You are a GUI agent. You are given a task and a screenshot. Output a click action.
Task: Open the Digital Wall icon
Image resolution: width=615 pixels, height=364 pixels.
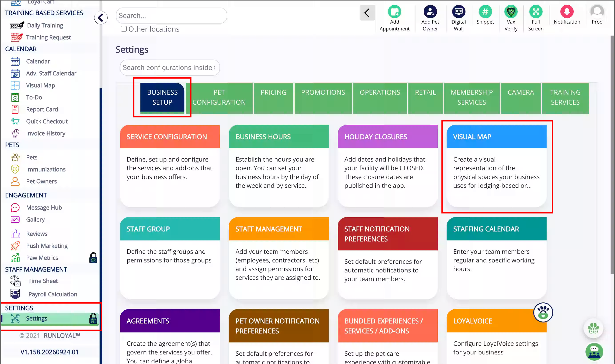459,12
